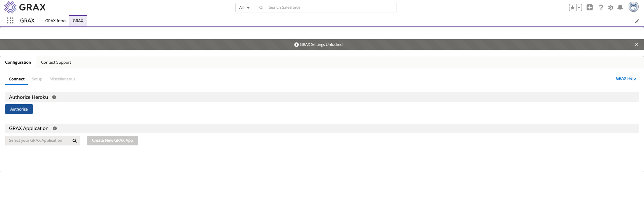Open the Setup gear menu
This screenshot has height=200, width=644.
611,7
